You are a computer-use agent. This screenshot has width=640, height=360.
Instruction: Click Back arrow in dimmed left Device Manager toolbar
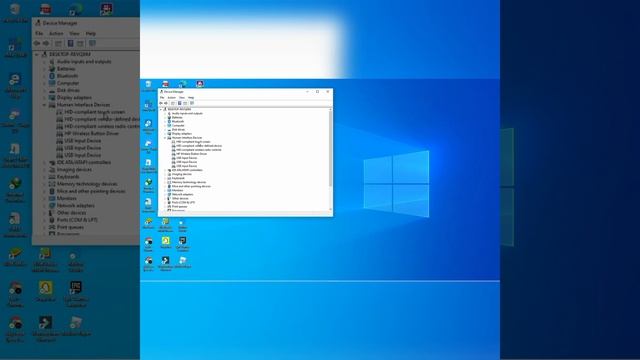pos(37,43)
